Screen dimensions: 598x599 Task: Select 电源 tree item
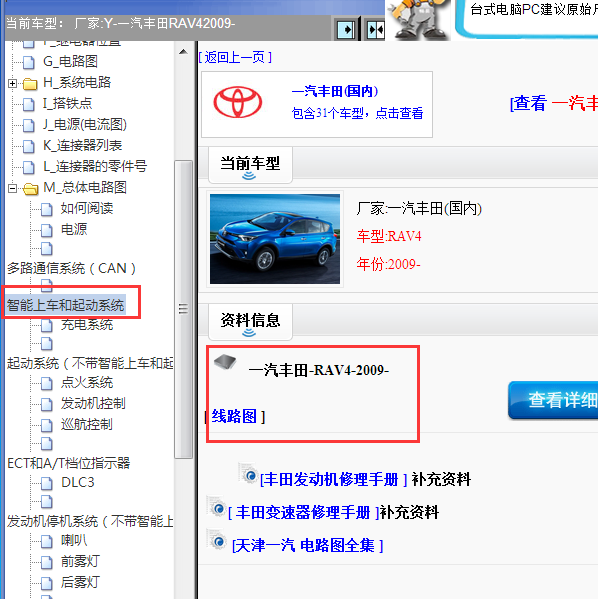click(74, 229)
